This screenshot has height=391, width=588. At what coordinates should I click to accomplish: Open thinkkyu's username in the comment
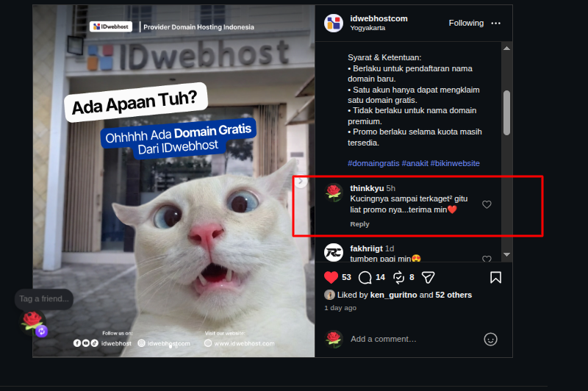tap(367, 188)
